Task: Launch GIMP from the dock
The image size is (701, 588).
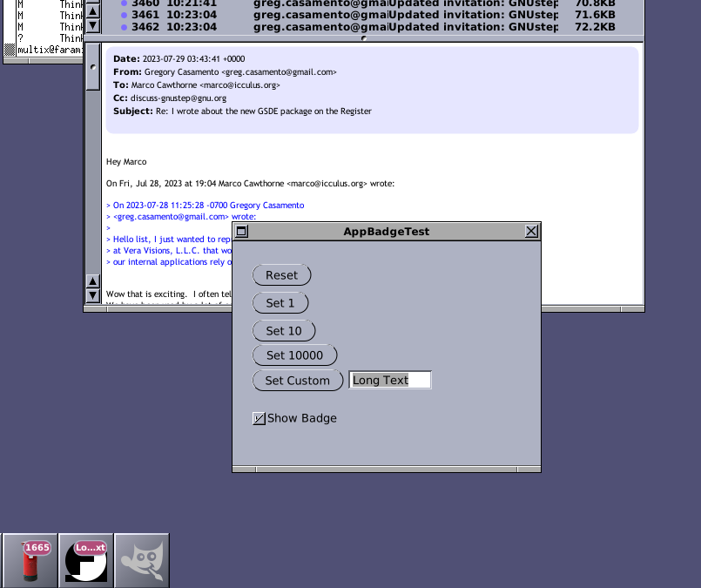Action: [x=142, y=560]
